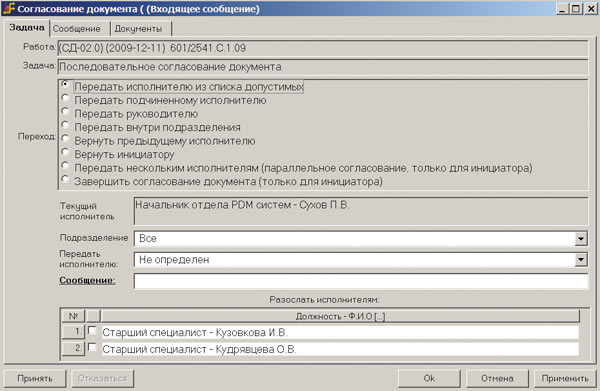Select row number 1 header
600x391 pixels.
coord(73,332)
